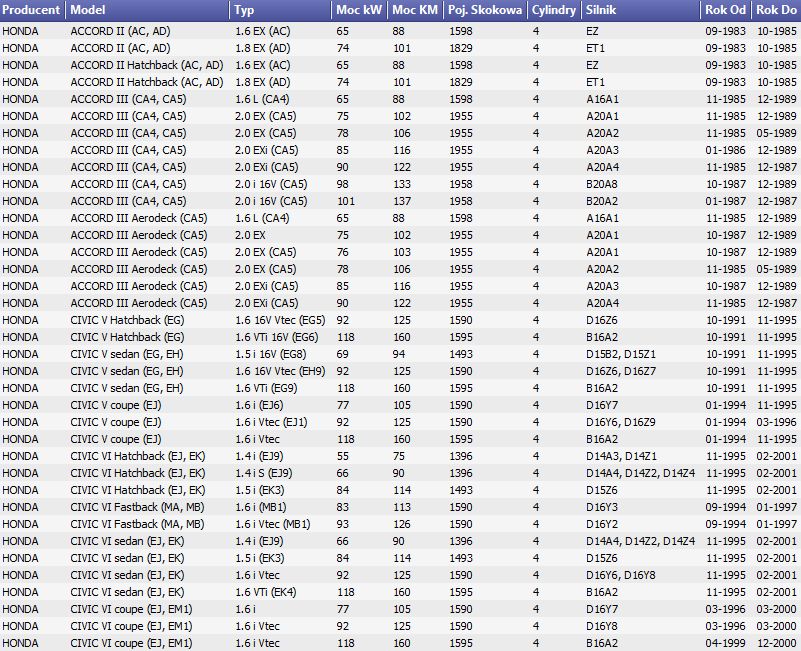Sort by Rok Do column header

pyautogui.click(x=776, y=10)
